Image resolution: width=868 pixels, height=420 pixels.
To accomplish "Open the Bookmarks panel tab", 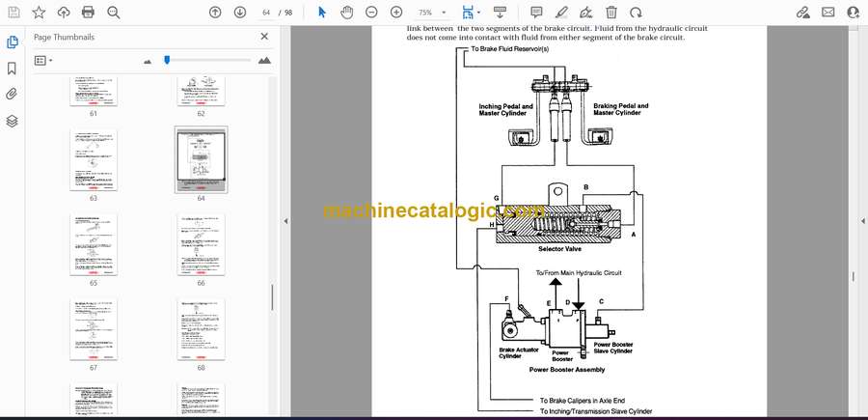I will (x=12, y=69).
